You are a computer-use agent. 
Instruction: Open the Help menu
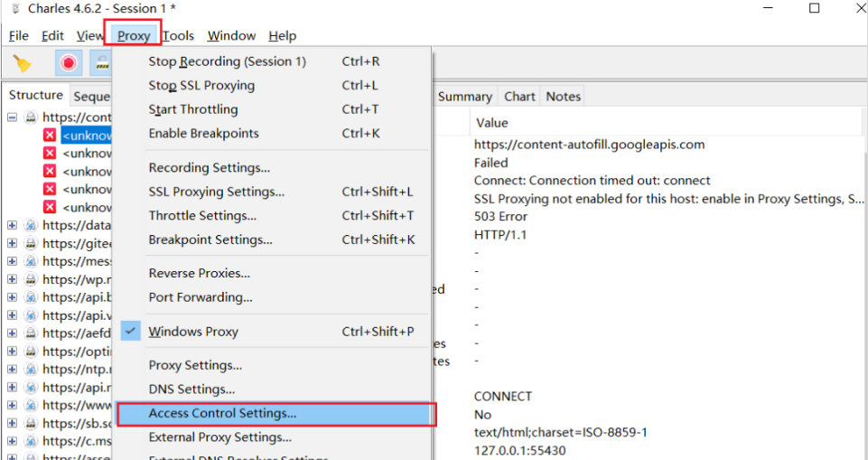pos(283,35)
